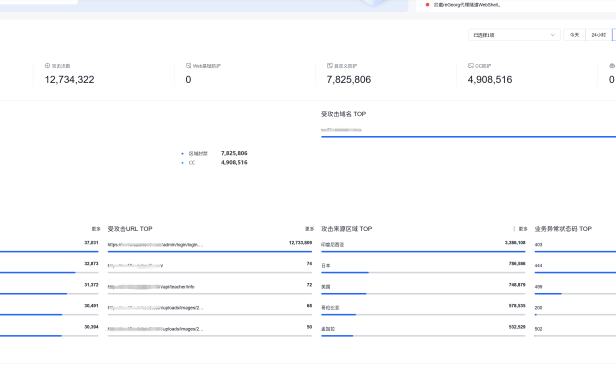Click the CC legend dot for 4,908,516

pyautogui.click(x=182, y=163)
